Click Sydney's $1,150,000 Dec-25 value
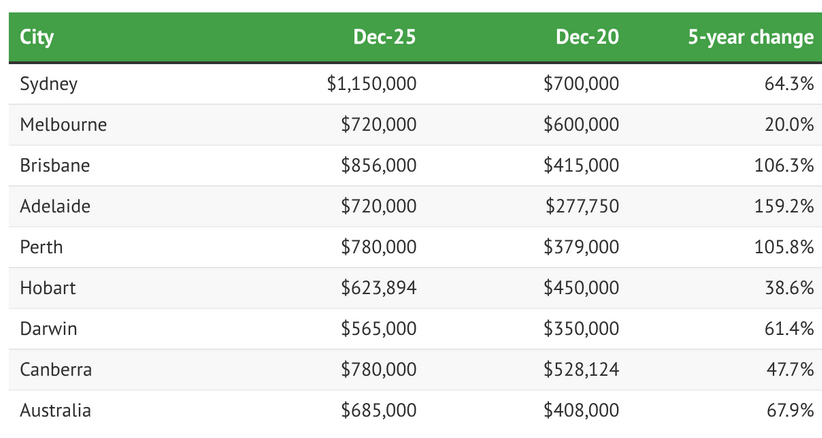 pyautogui.click(x=371, y=84)
